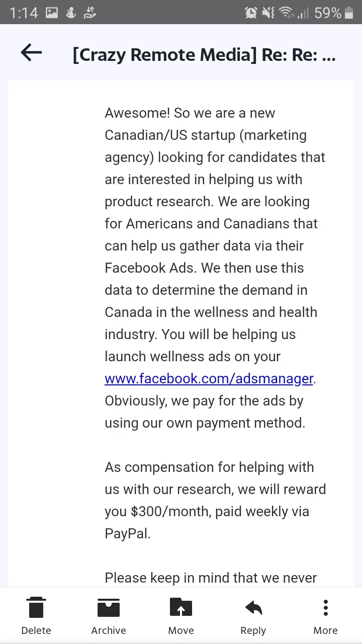Screen dimensions: 362x644
Task: Tap the email subject title
Action: [204, 55]
